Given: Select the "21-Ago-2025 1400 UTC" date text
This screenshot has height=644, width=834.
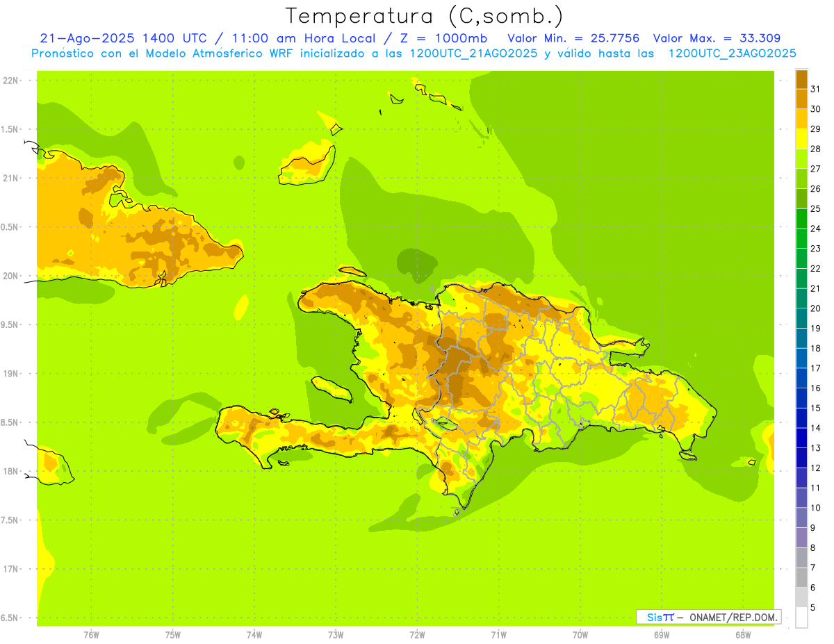Looking at the screenshot, I should pos(123,38).
